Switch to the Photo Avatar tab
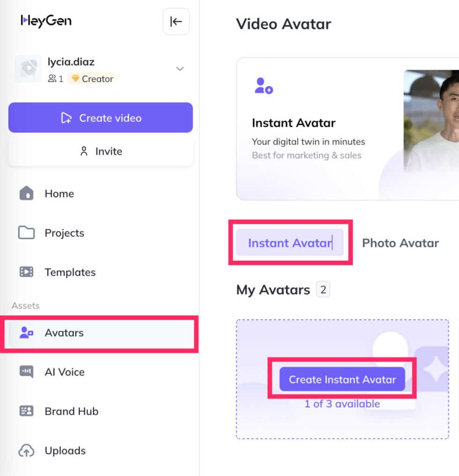Screen dimensions: 459x476 400,243
